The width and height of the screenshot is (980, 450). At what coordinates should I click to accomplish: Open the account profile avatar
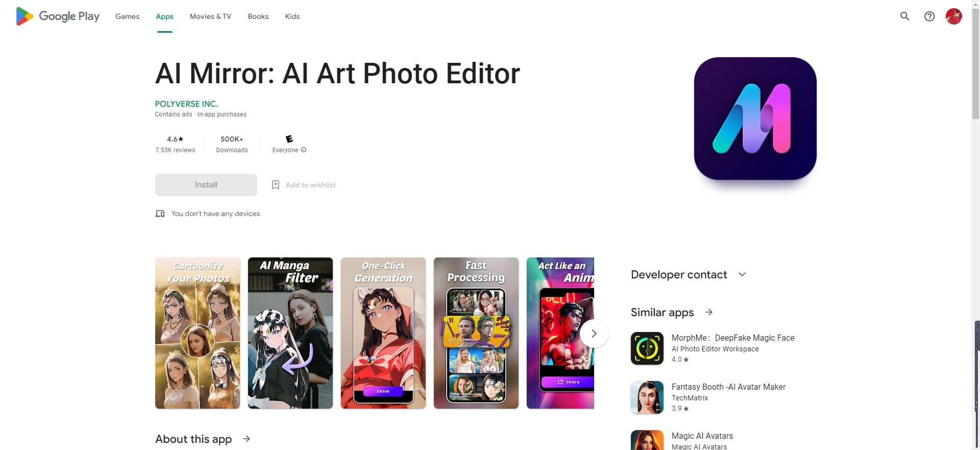[953, 16]
